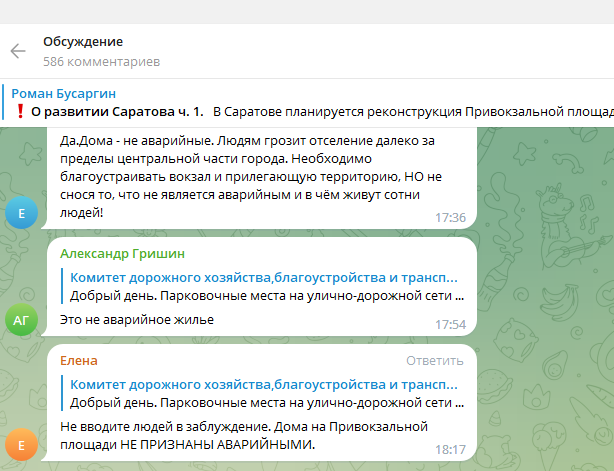Open sender name "Александр Гришин"
This screenshot has width=614, height=471.
pos(122,253)
